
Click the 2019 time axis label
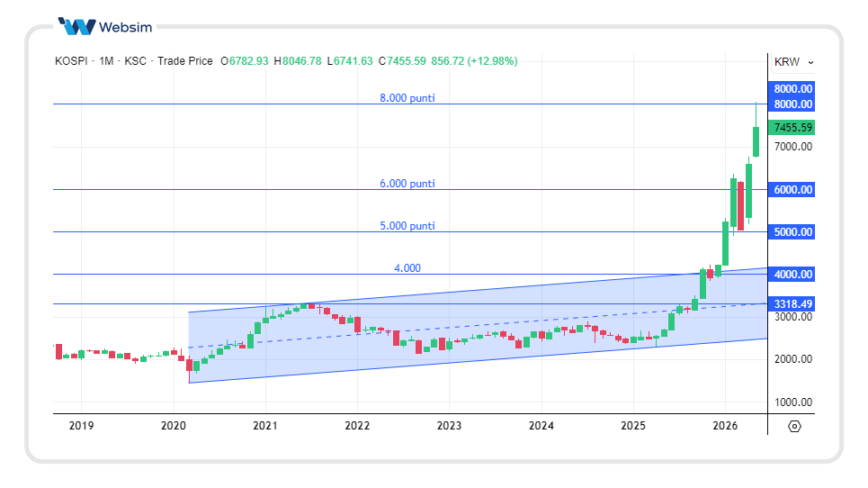tap(81, 425)
